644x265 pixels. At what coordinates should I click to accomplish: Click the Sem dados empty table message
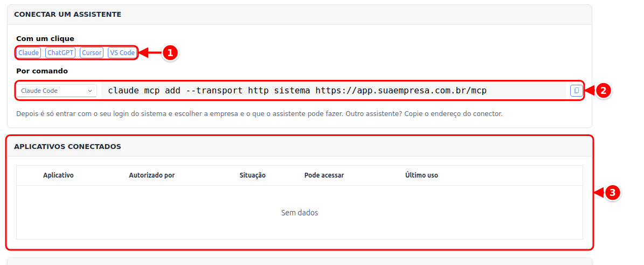point(300,213)
